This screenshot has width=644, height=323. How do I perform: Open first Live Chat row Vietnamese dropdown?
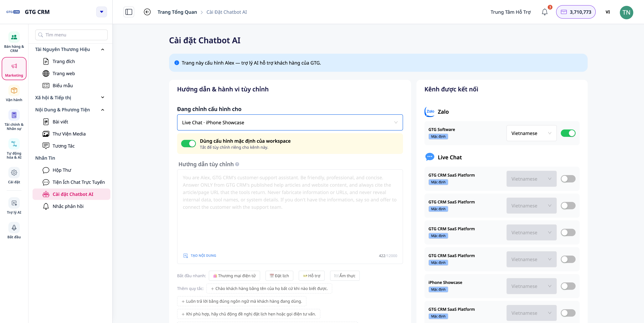[531, 179]
